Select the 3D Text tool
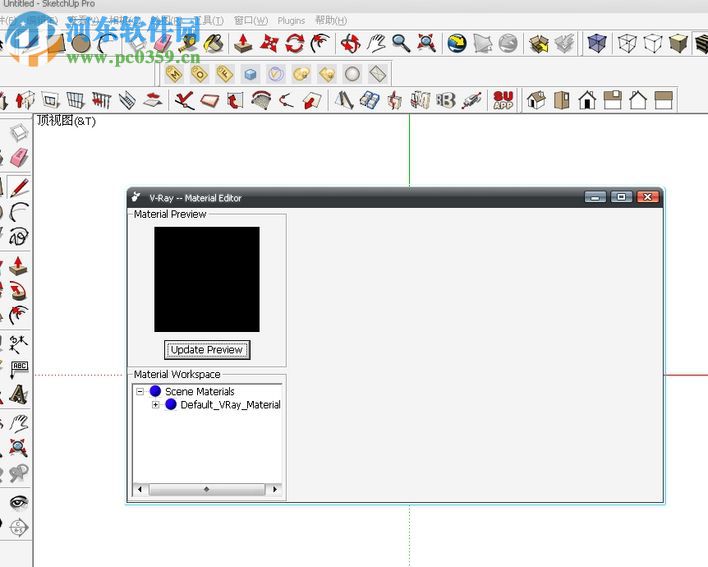708x567 pixels. 19,394
